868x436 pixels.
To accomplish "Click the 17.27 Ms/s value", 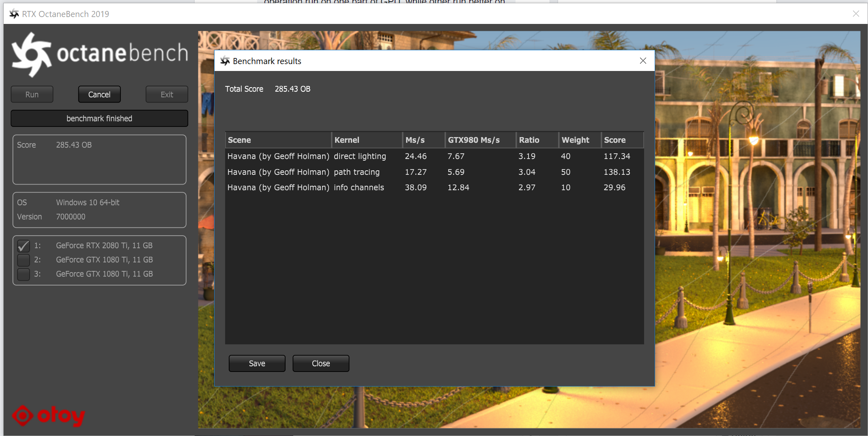I will click(x=416, y=172).
